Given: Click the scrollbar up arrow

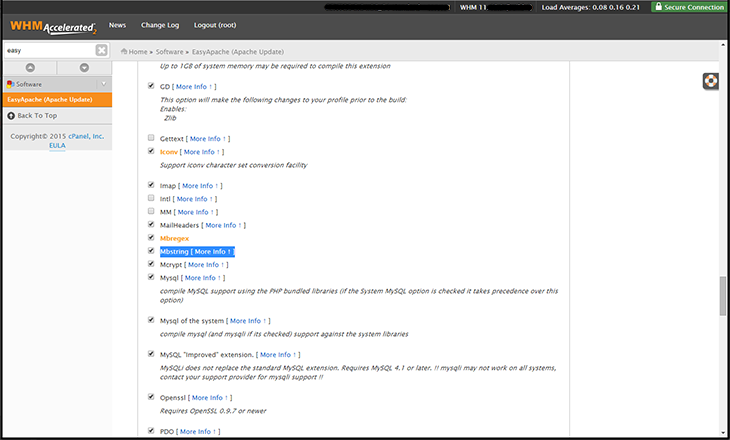Looking at the screenshot, I should tap(723, 45).
